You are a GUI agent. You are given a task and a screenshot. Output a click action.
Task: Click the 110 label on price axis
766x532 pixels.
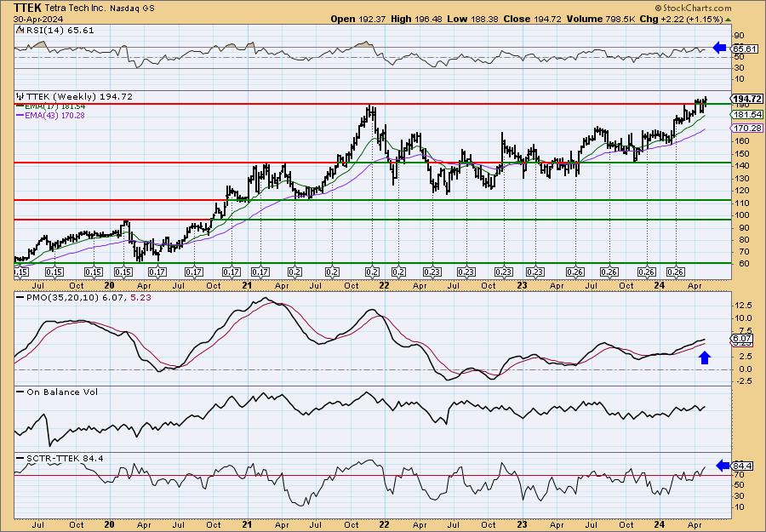741,203
